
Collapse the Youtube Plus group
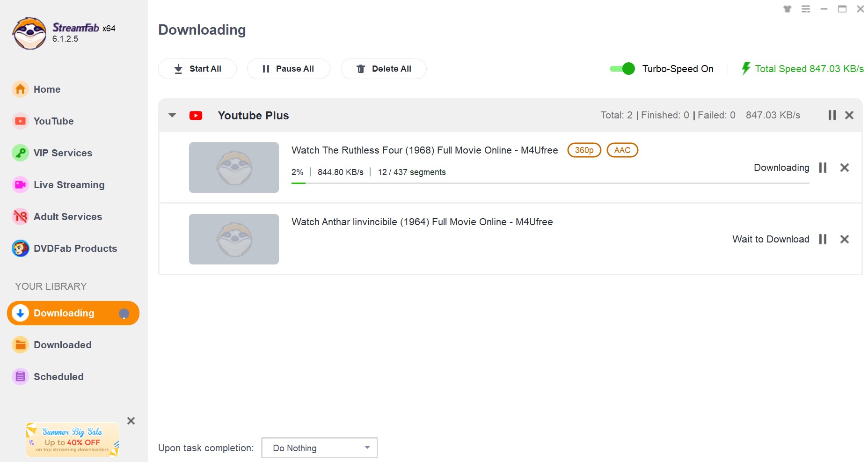pyautogui.click(x=172, y=115)
